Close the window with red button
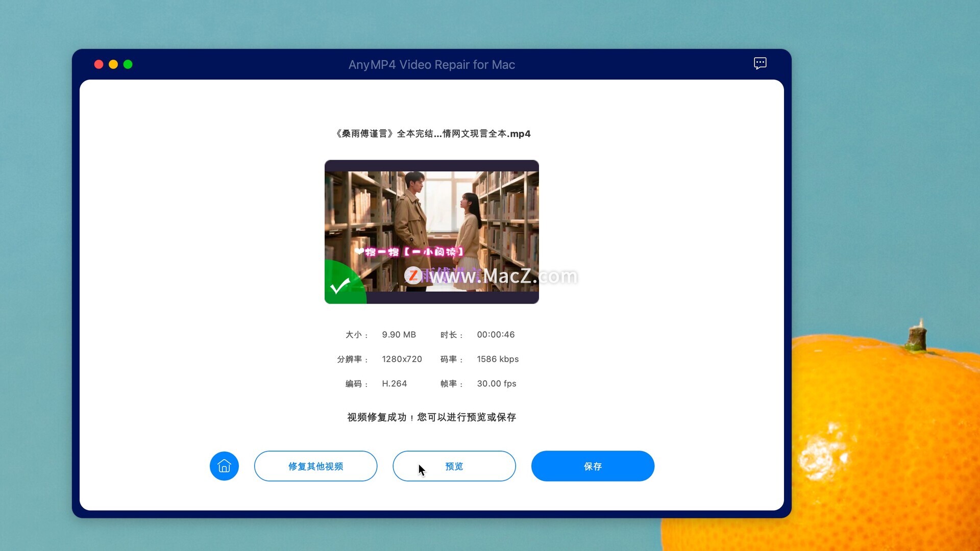 pyautogui.click(x=99, y=64)
